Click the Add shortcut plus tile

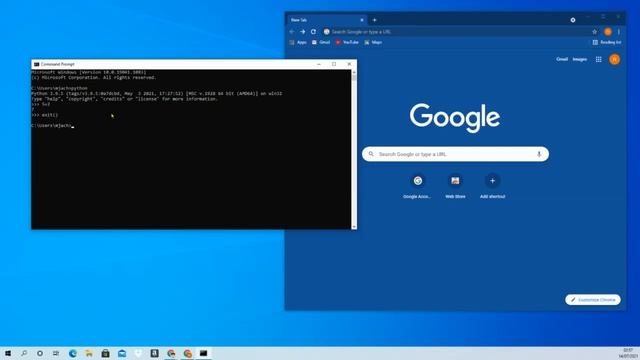pyautogui.click(x=492, y=186)
